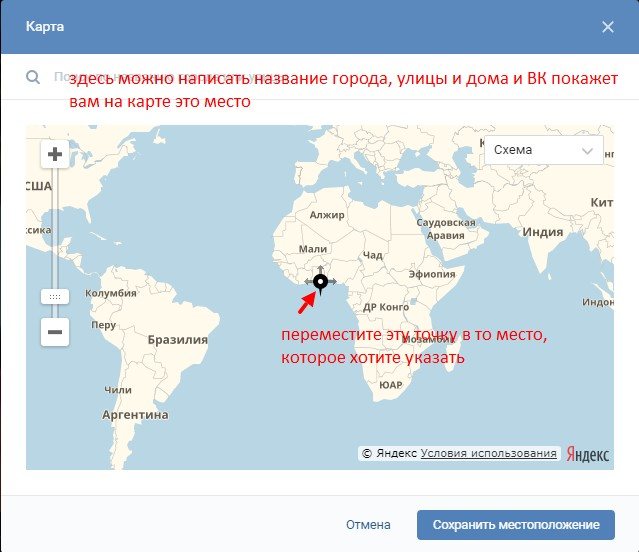Open the Схема map type dropdown
Screen dimensions: 639x552
543,150
